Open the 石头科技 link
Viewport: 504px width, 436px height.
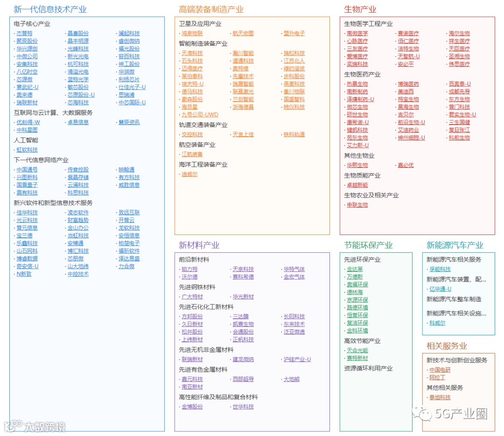(x=192, y=61)
